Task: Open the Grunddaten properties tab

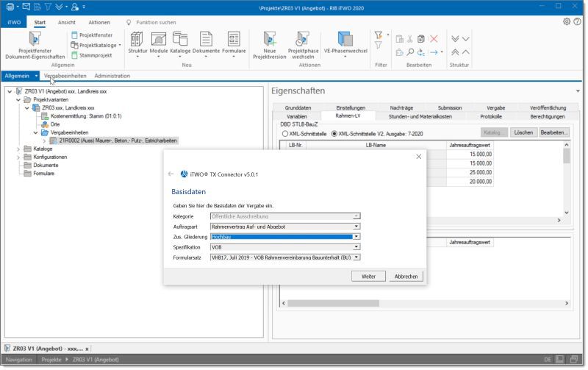Action: [x=298, y=107]
